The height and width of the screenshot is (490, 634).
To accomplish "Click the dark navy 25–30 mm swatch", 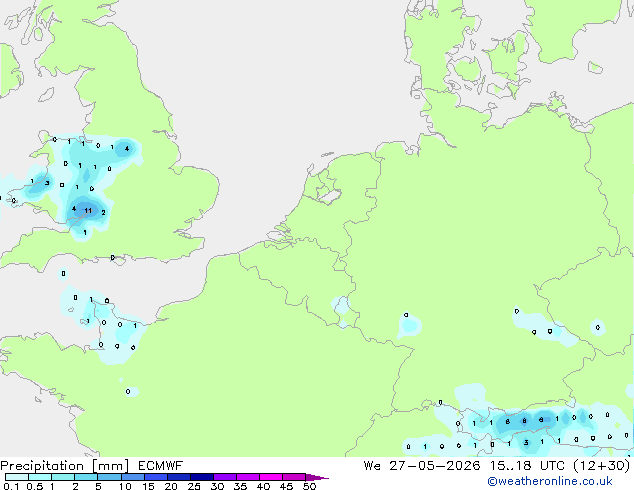I will coord(202,477).
